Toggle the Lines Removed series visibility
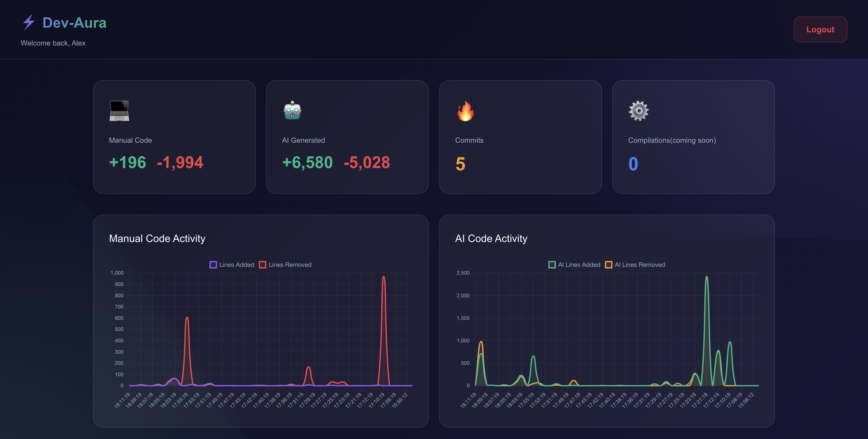868x439 pixels. click(286, 265)
